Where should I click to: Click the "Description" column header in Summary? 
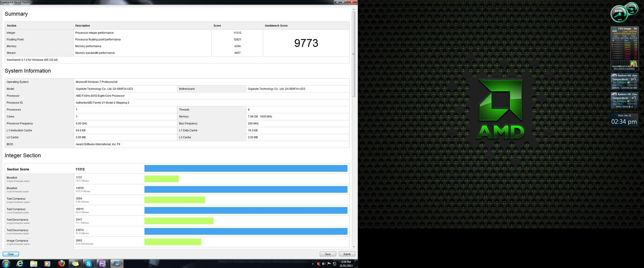coord(83,26)
